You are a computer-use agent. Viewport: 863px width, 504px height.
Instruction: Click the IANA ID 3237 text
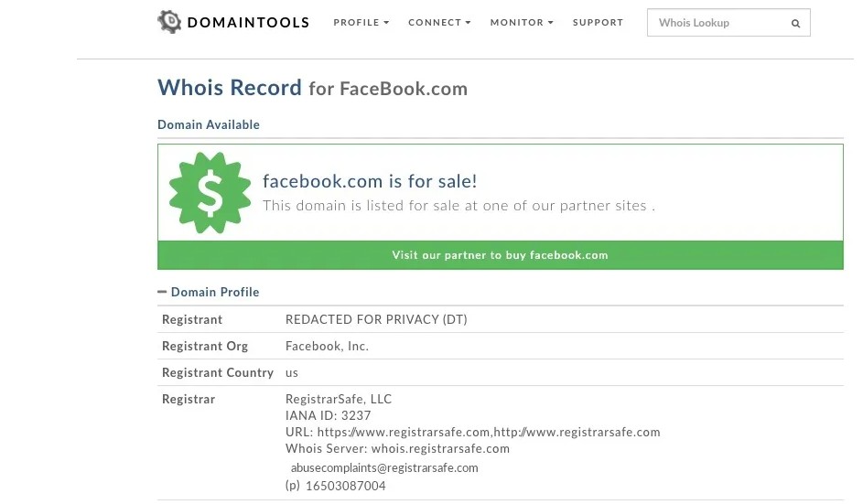328,415
